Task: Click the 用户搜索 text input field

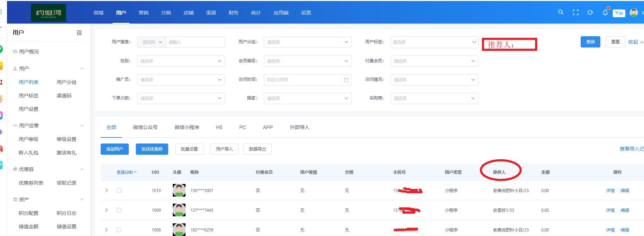Action: pos(195,42)
